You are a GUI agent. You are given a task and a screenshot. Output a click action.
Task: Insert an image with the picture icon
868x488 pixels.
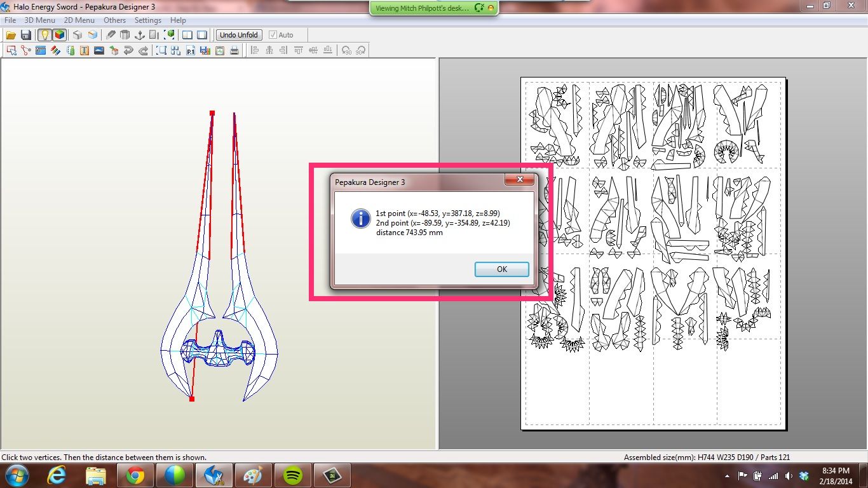(98, 50)
